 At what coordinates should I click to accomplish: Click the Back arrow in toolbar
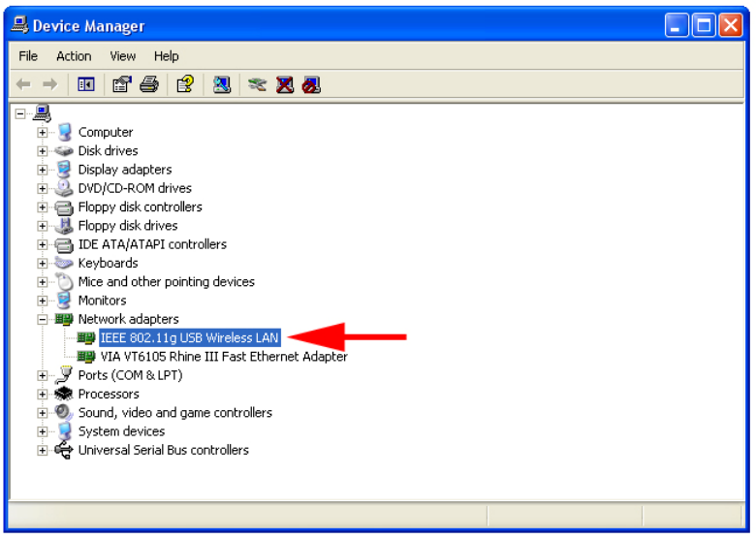click(x=23, y=85)
